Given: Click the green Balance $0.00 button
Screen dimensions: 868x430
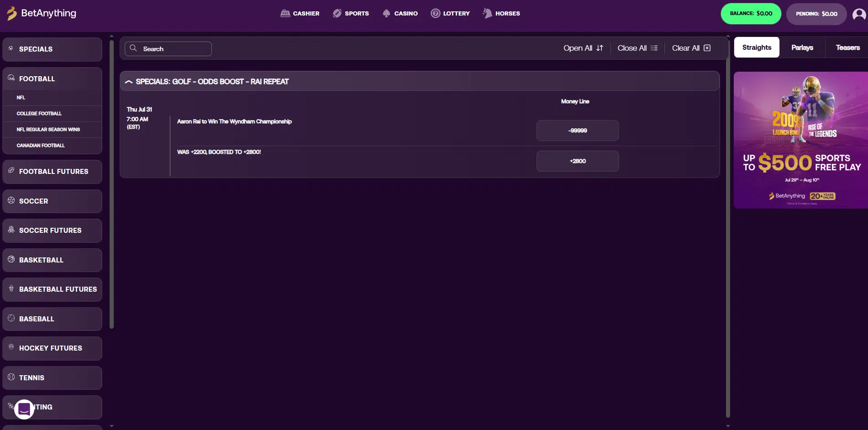Looking at the screenshot, I should (751, 14).
